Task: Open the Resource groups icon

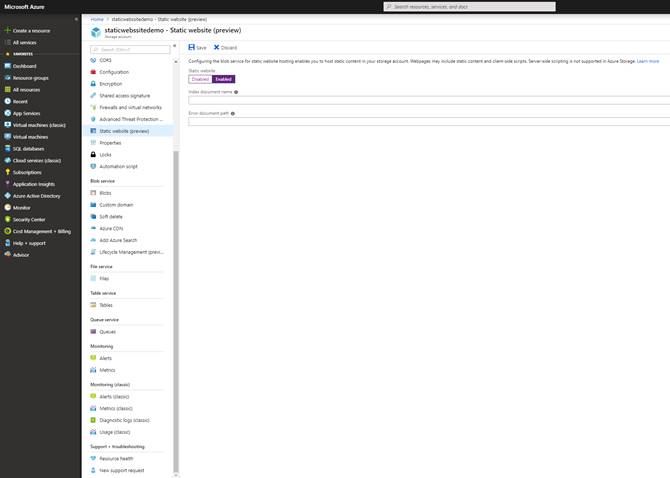Action: click(x=7, y=78)
